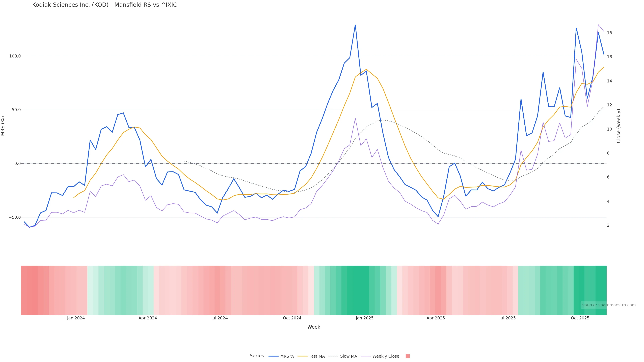Click Jan 2025 on the week axis
Screen dimensions: 644x362
click(364, 318)
